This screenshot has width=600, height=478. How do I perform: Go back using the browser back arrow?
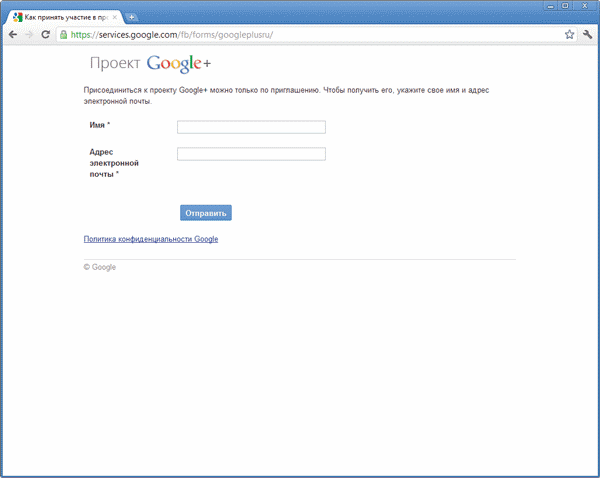[13, 35]
